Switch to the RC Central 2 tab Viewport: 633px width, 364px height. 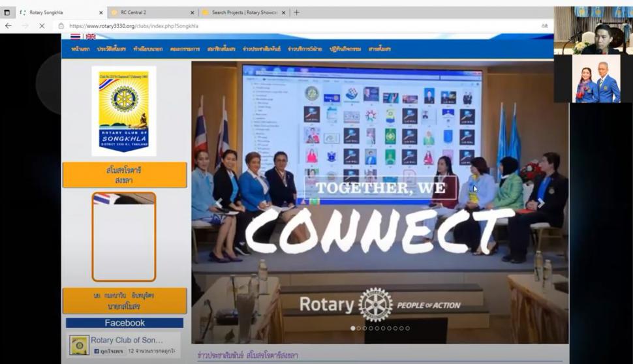pos(153,12)
